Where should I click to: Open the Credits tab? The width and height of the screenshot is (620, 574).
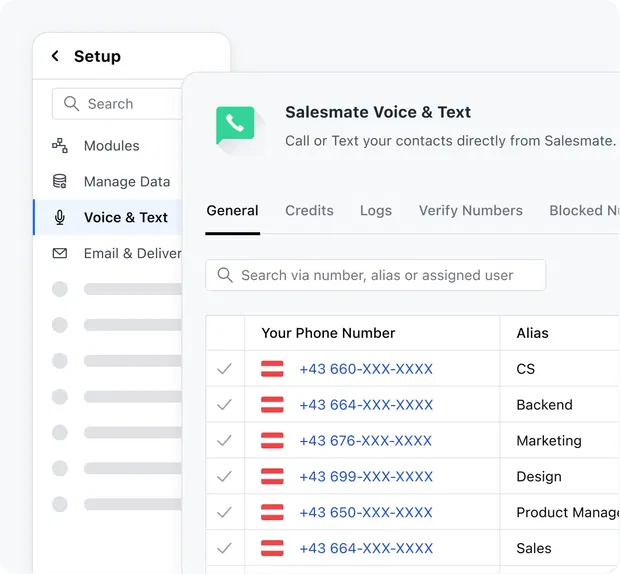[x=309, y=210]
